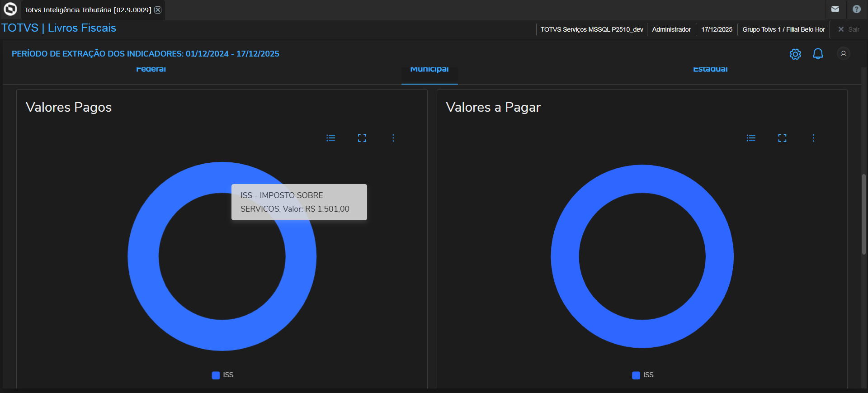Viewport: 868px width, 393px height.
Task: Click the Administrador user label
Action: 671,29
